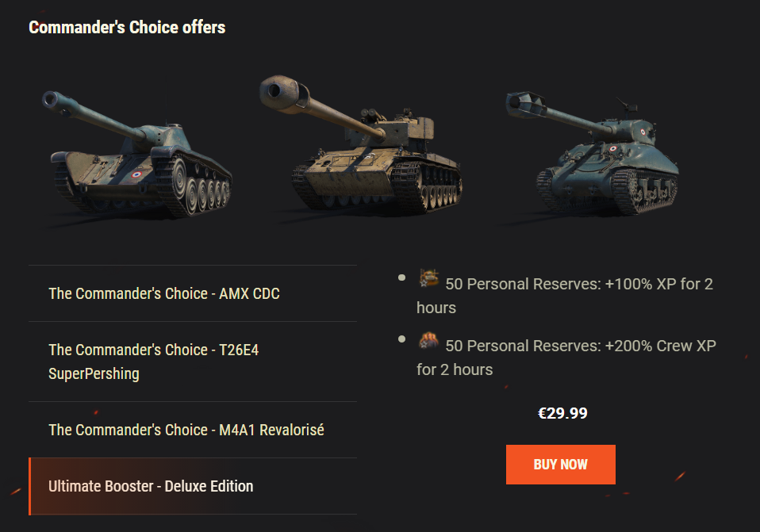Click the Crew XP Personal Reserves icon
Viewport: 760px width, 532px height.
(x=429, y=339)
